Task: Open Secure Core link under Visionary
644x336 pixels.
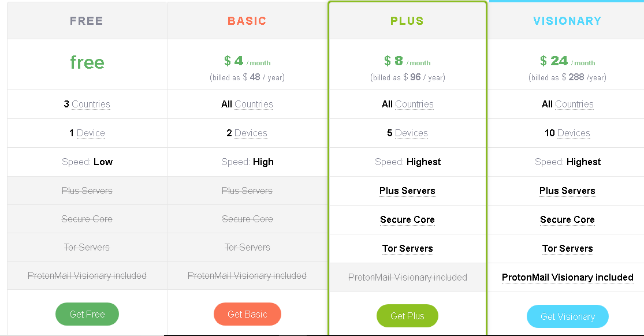Action: (567, 219)
